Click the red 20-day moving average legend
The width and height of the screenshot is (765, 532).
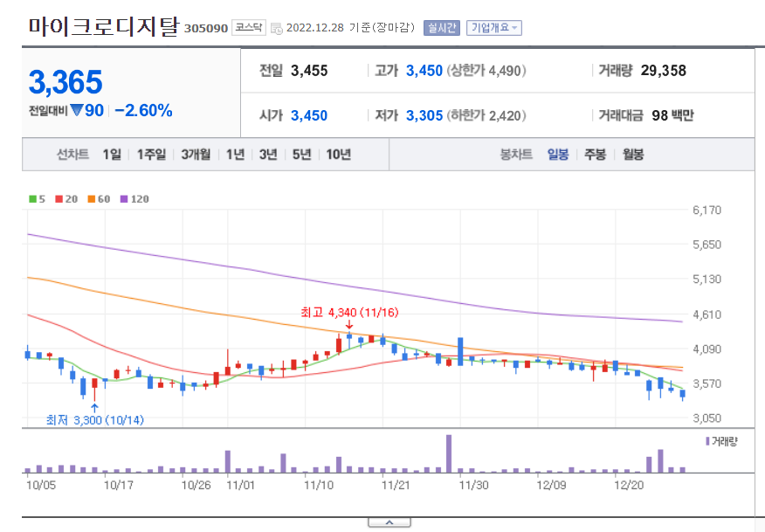(x=66, y=199)
